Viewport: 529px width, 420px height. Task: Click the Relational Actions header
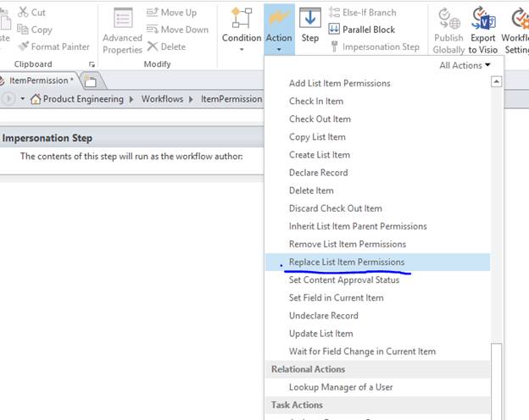click(x=377, y=369)
